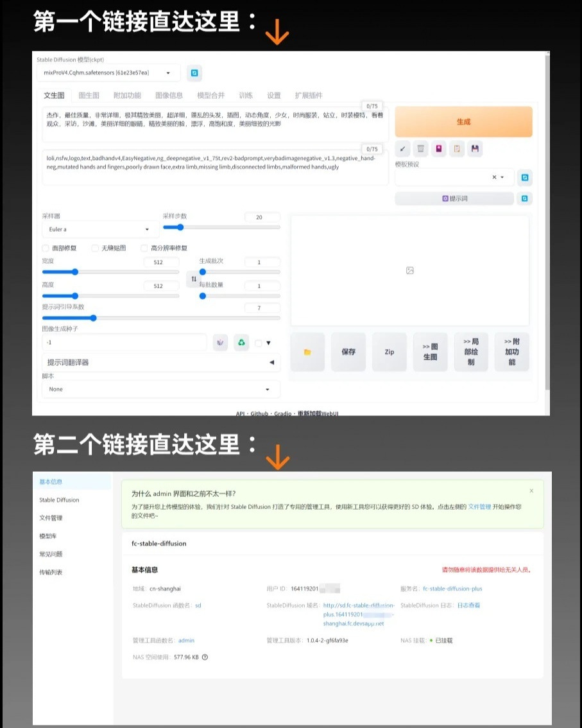Open the 扩展插件 tab
The width and height of the screenshot is (582, 728).
(309, 95)
